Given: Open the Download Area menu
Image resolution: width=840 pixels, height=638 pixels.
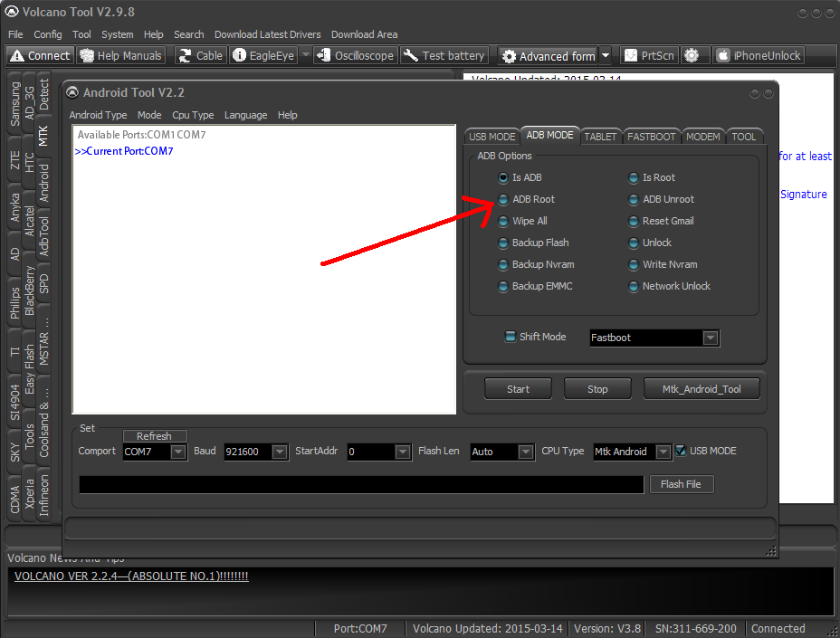Looking at the screenshot, I should [x=364, y=34].
